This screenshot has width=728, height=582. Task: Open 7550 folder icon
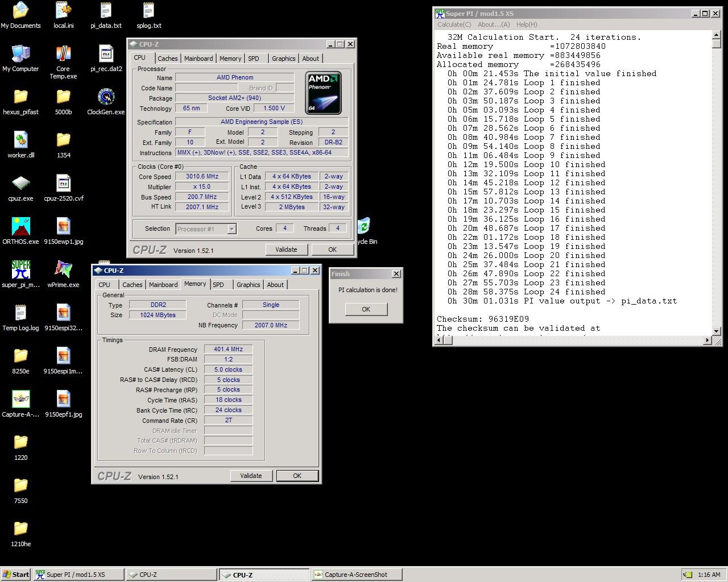20,490
